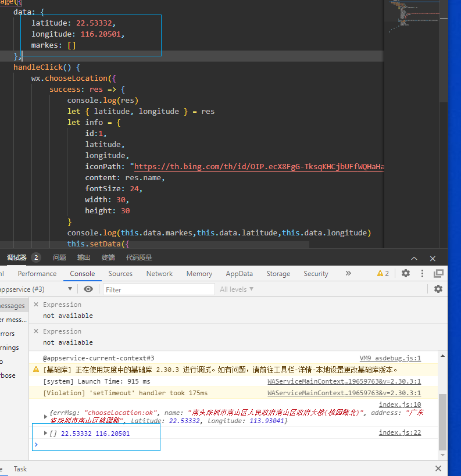Select the 输出 panel tab

click(84, 257)
